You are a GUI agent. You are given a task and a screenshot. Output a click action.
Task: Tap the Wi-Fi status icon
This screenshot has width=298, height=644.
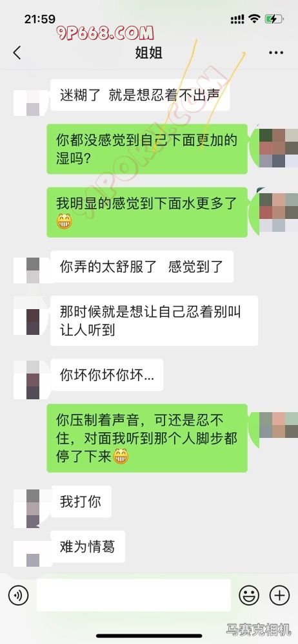(255, 19)
